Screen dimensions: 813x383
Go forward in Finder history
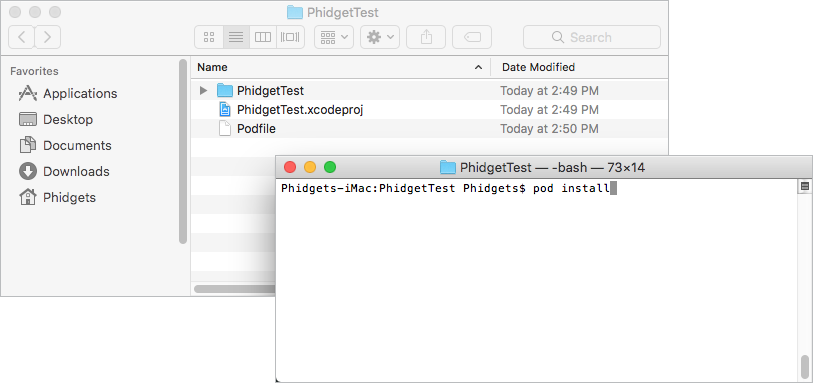(48, 37)
